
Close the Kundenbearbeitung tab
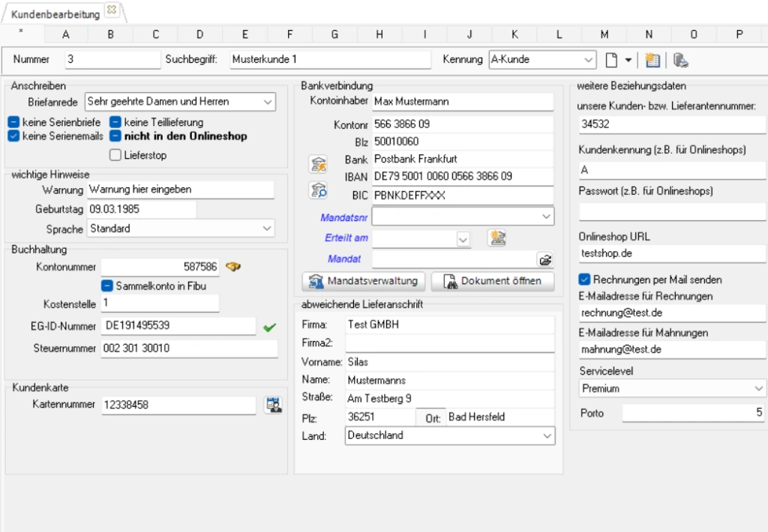click(x=112, y=9)
